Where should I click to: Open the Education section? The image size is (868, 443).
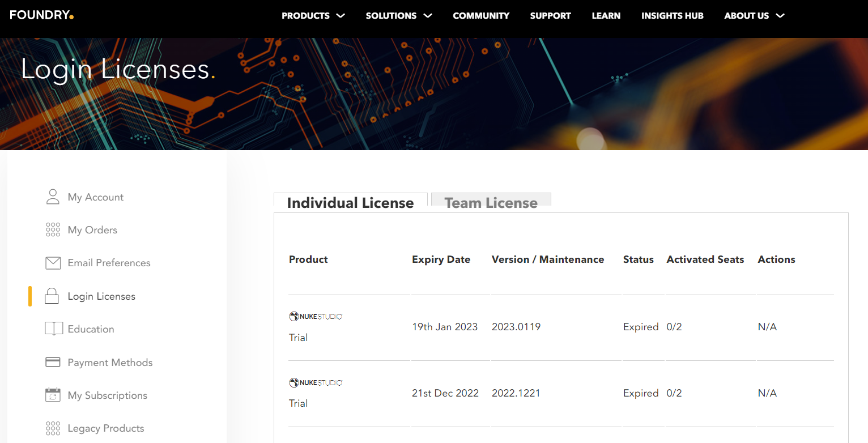pyautogui.click(x=91, y=329)
